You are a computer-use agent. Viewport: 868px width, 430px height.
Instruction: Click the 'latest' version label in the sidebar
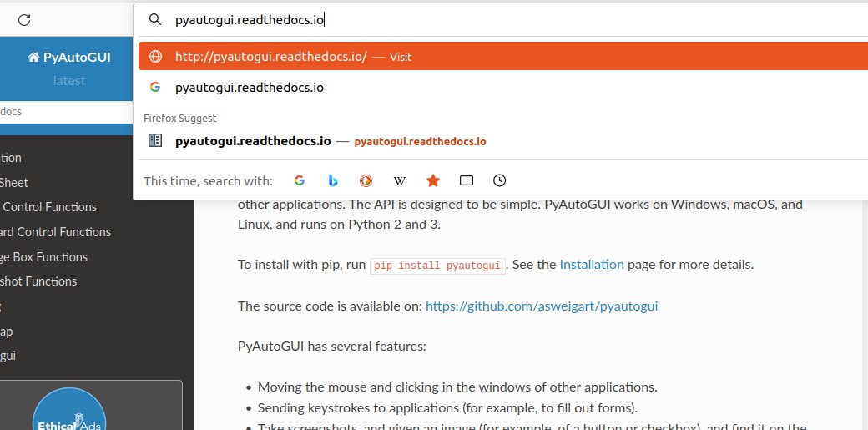pos(69,81)
